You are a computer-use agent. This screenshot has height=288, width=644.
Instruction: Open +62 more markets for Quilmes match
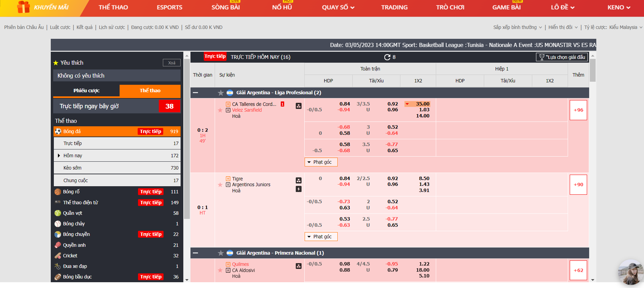(x=578, y=270)
